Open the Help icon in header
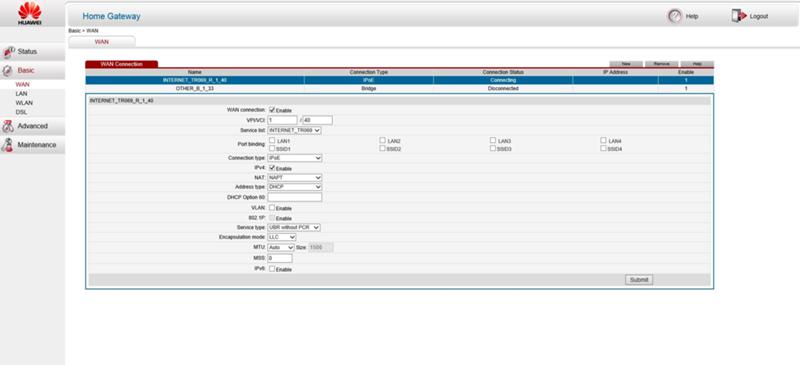 (x=674, y=16)
